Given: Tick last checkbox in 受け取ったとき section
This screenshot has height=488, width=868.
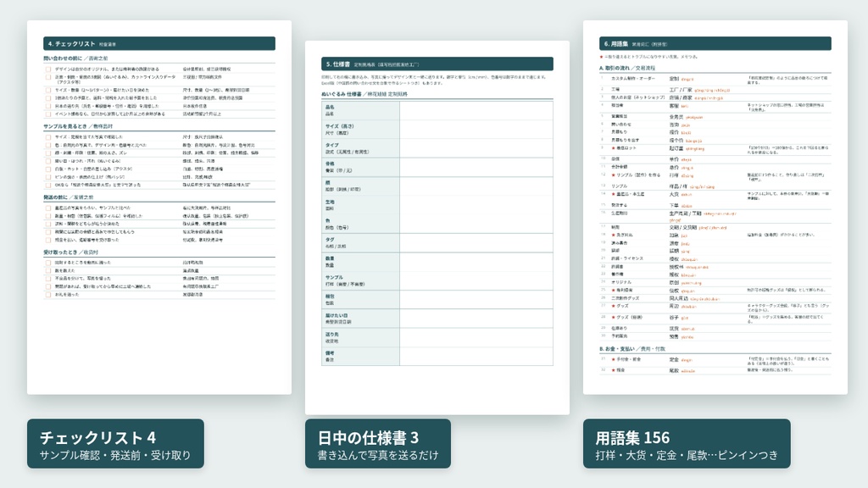Looking at the screenshot, I should (48, 295).
